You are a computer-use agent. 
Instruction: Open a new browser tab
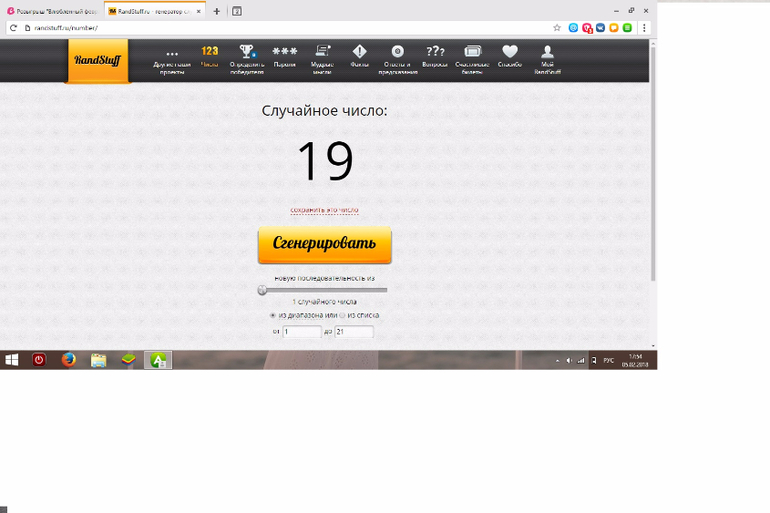point(217,11)
